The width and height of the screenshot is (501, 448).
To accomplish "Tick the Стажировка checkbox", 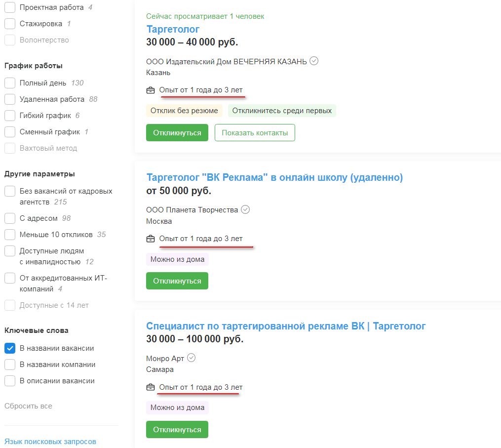I will 10,24.
